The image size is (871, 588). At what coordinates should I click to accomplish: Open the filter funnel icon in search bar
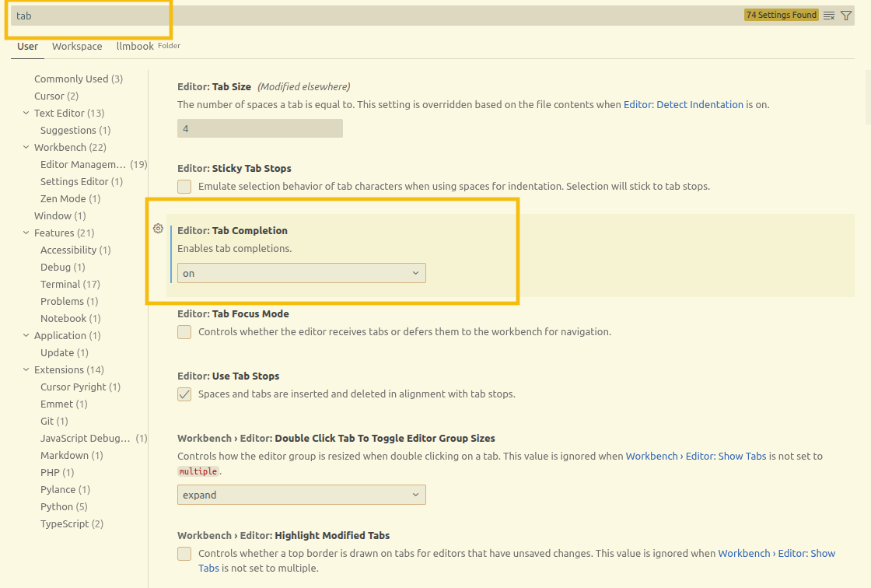(845, 15)
